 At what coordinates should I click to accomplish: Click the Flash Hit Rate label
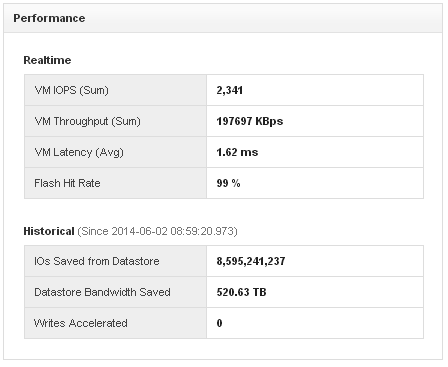67,183
